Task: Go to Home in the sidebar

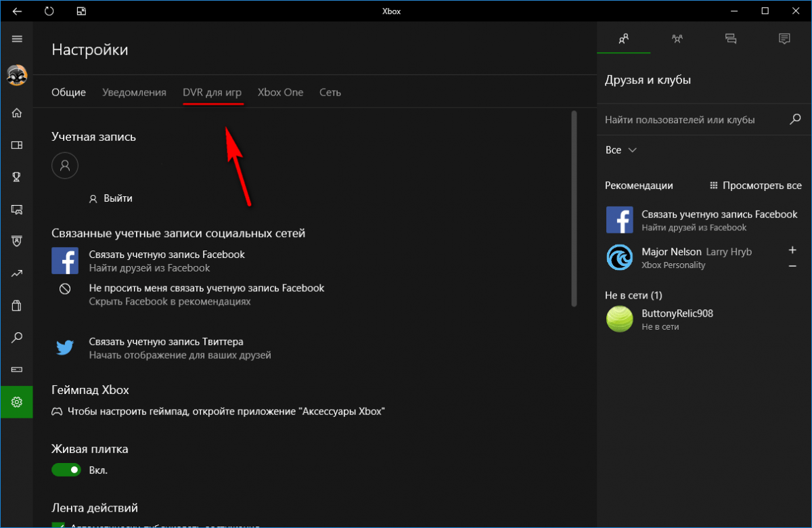Action: pyautogui.click(x=17, y=112)
